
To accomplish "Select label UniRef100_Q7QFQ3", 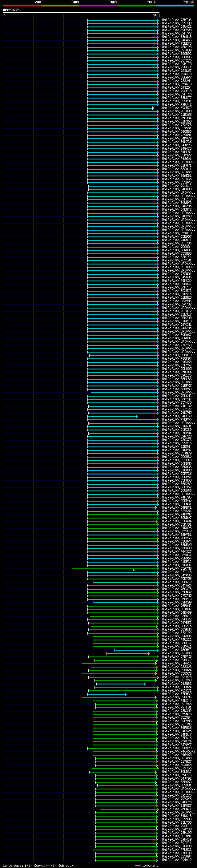I will coord(177,853).
